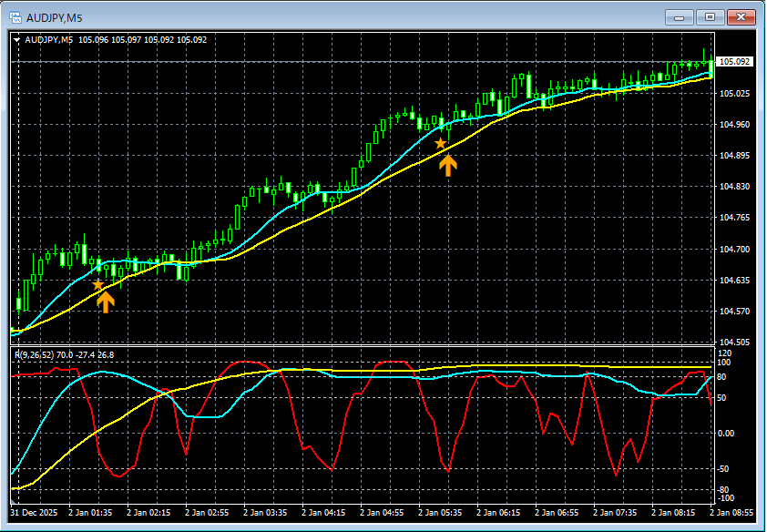This screenshot has width=767, height=532.
Task: Select the current price label 105.092
Action: [734, 62]
